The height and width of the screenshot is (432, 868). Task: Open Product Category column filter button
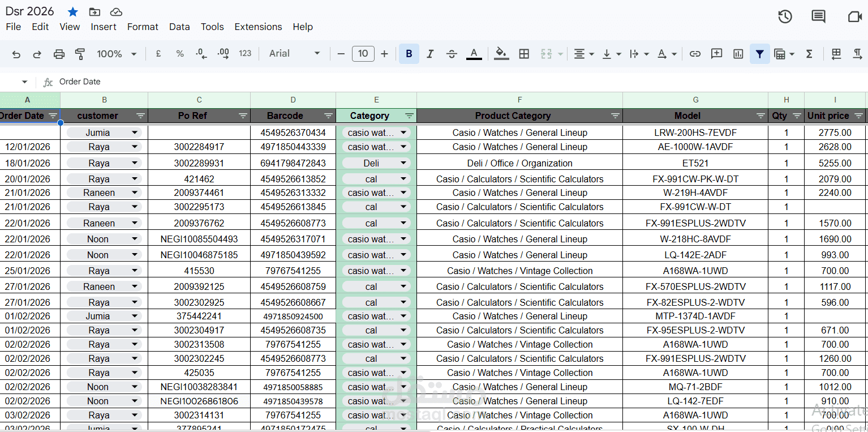coord(616,116)
